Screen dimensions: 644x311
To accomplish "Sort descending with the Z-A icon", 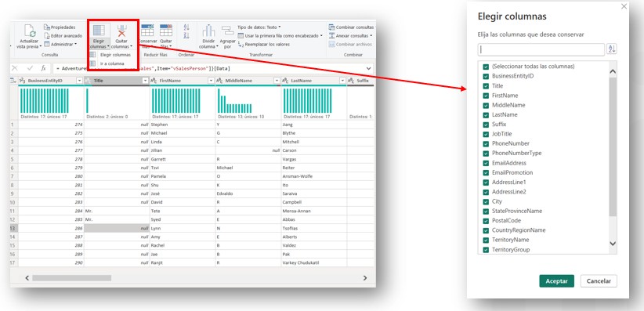I will 186,36.
